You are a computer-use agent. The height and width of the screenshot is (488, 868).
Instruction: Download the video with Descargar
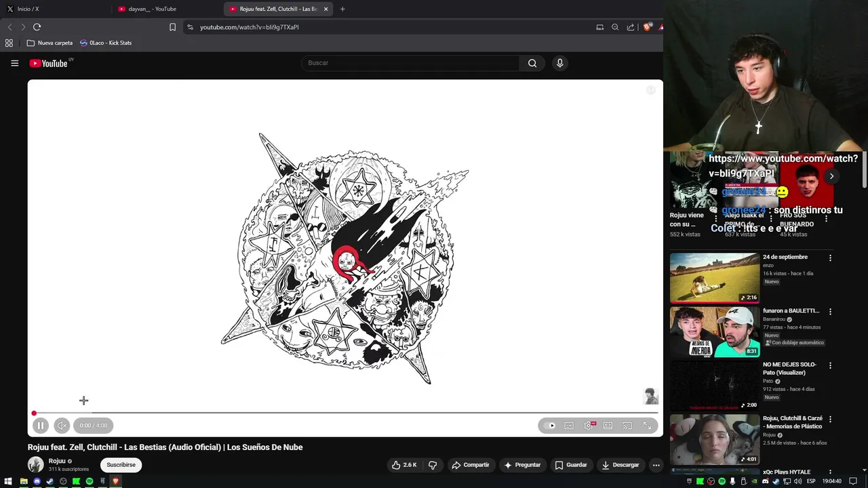pyautogui.click(x=620, y=465)
